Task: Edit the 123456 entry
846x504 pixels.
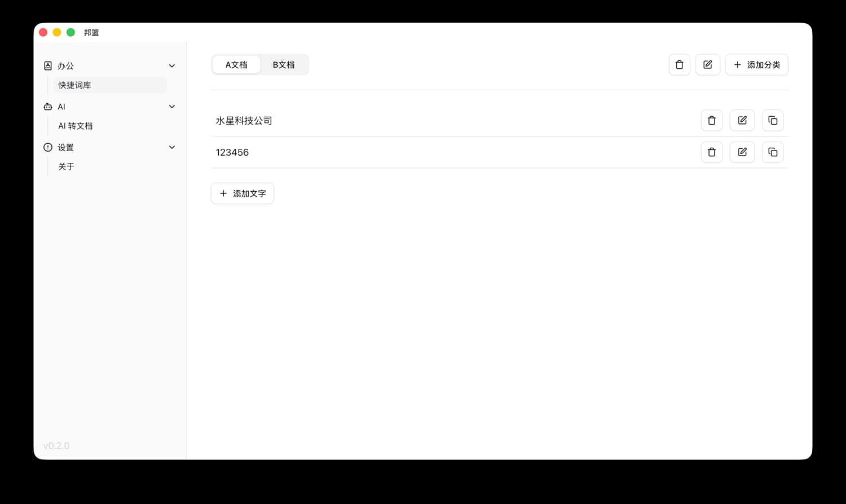Action: pos(742,152)
